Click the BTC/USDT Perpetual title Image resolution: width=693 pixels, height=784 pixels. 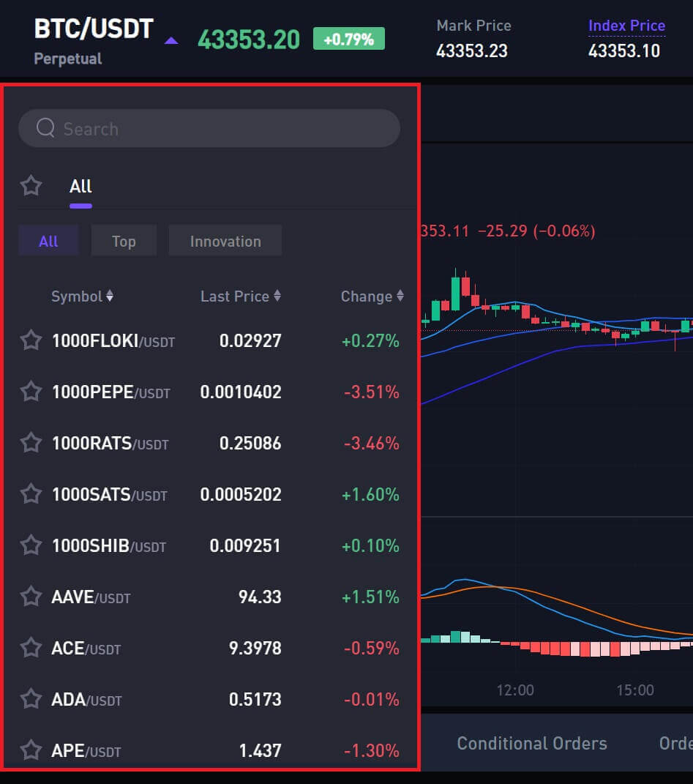pyautogui.click(x=94, y=41)
